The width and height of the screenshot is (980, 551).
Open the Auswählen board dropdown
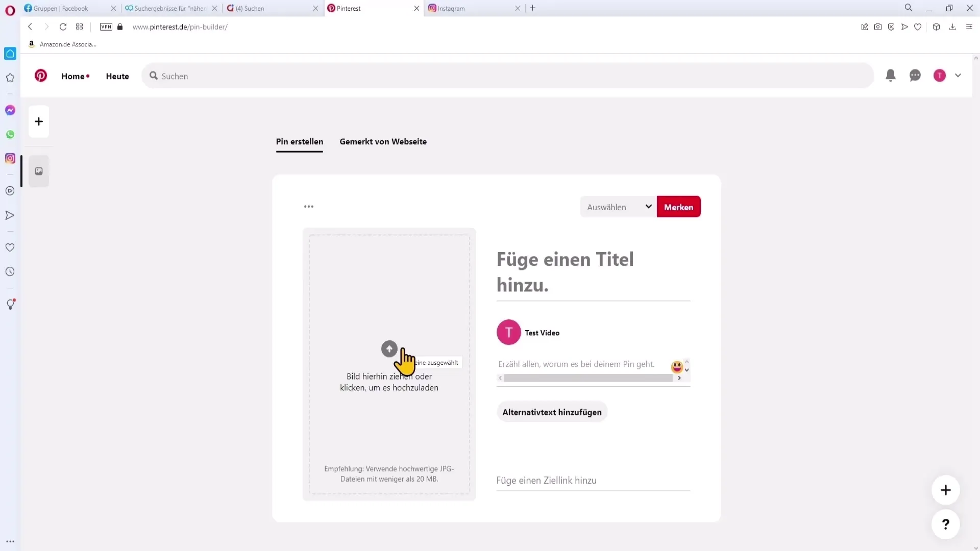point(619,207)
